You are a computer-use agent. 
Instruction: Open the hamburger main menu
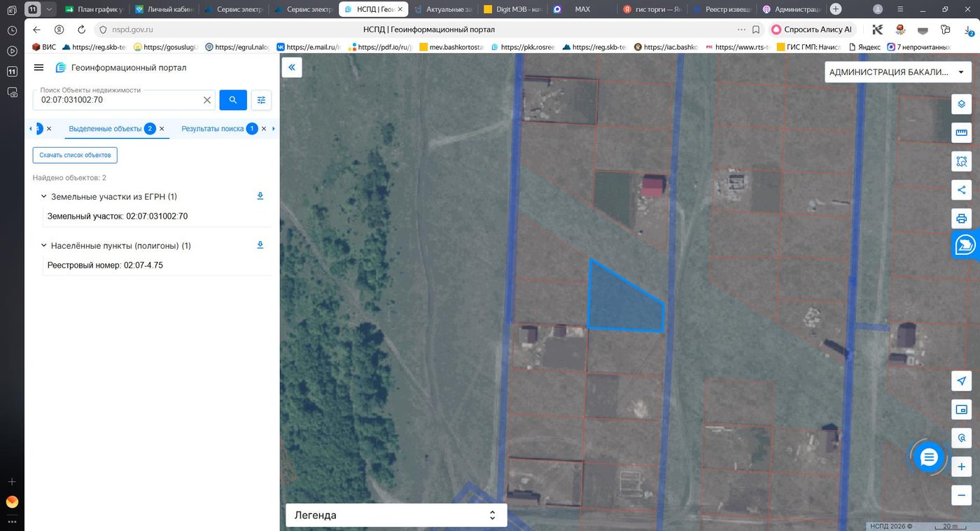pyautogui.click(x=39, y=67)
